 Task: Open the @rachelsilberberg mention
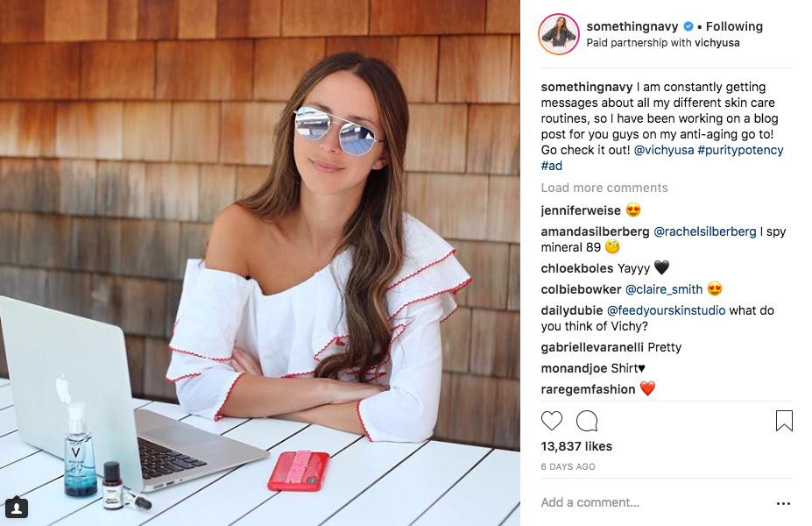[x=705, y=231]
